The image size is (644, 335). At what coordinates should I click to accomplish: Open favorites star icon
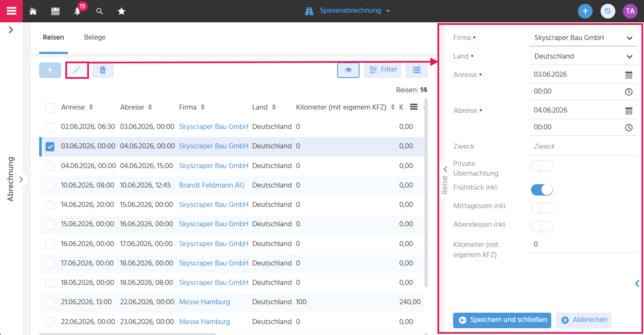[x=121, y=11]
